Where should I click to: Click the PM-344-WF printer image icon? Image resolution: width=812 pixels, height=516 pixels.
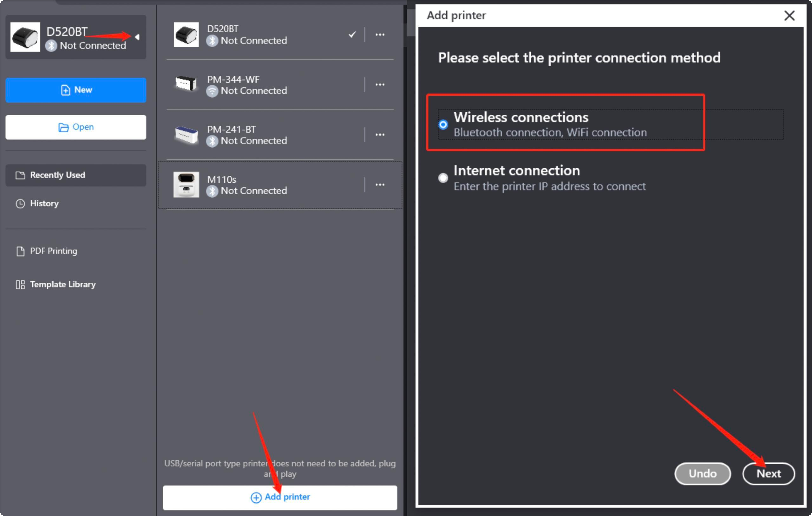pyautogui.click(x=186, y=84)
